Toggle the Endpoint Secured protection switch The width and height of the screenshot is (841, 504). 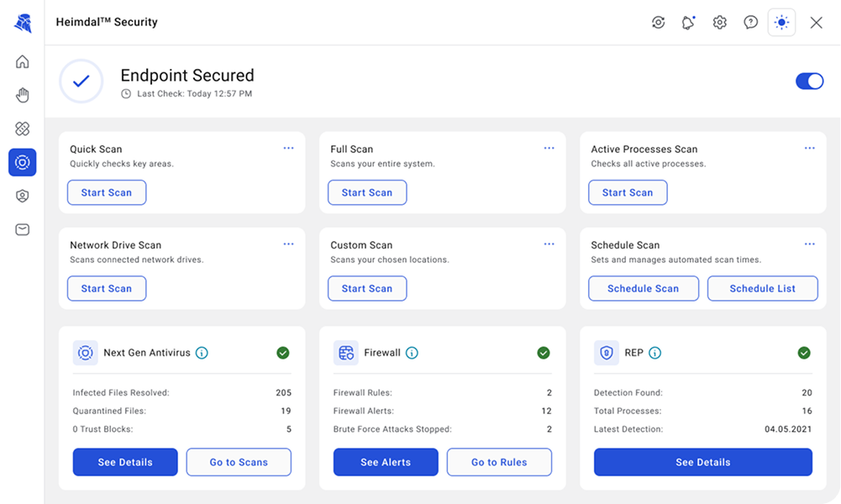click(x=809, y=81)
